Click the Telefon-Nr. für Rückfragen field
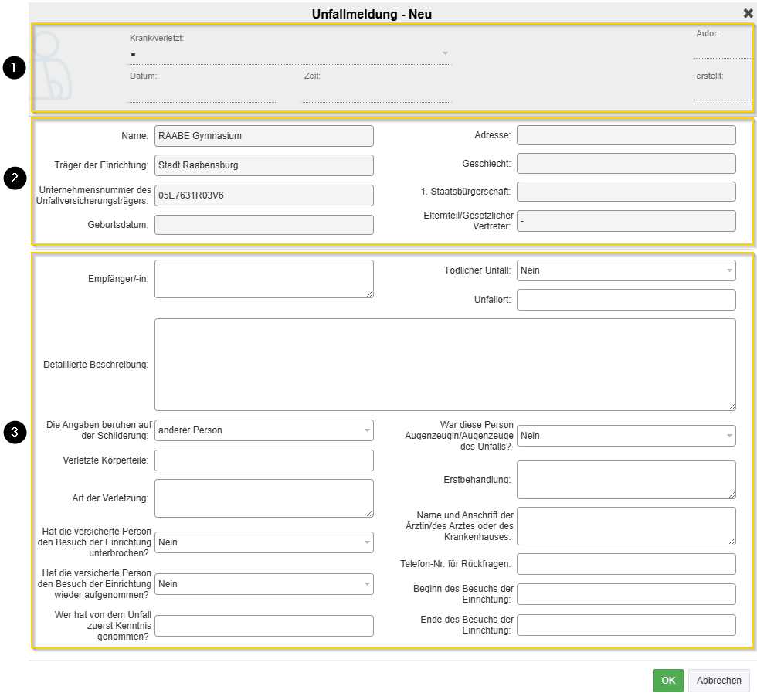This screenshot has height=700, width=757. coord(626,564)
